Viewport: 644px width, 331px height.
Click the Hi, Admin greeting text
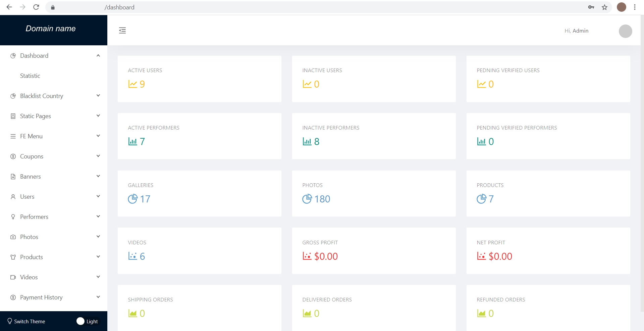pyautogui.click(x=576, y=31)
